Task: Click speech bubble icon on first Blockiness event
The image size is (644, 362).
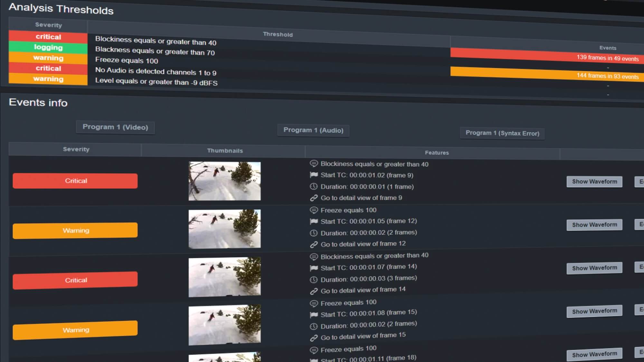Action: [x=314, y=164]
